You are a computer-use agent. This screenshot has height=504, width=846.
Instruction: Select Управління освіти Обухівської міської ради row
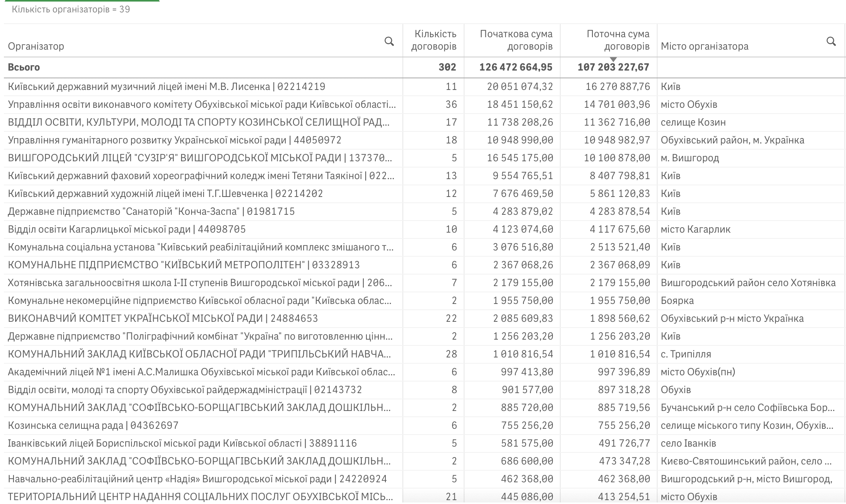pyautogui.click(x=202, y=104)
